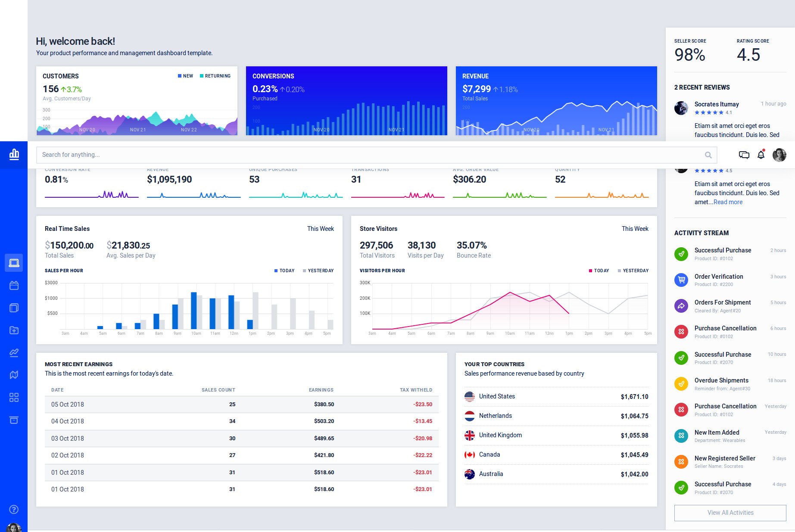The height and width of the screenshot is (532, 795).
Task: Select the 02 Oct 2018 date cell
Action: [x=68, y=455]
